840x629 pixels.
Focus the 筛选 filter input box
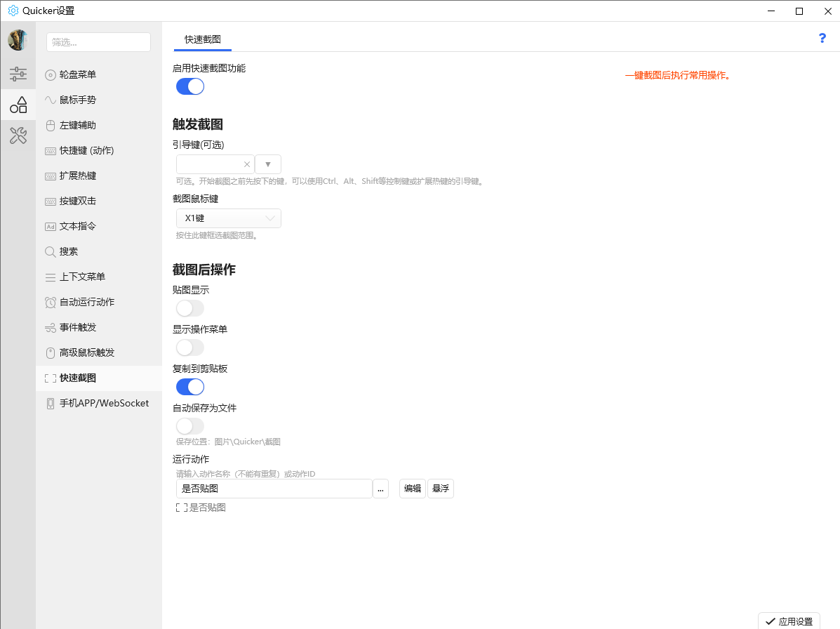[x=98, y=42]
